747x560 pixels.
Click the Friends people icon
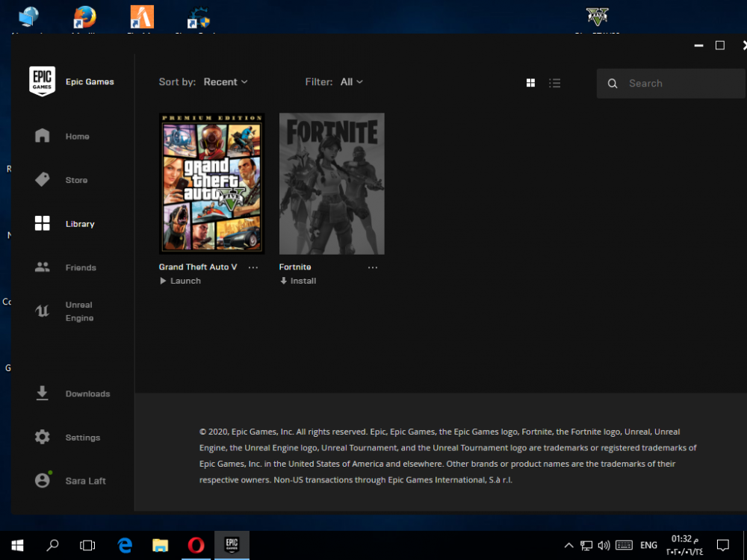click(42, 267)
